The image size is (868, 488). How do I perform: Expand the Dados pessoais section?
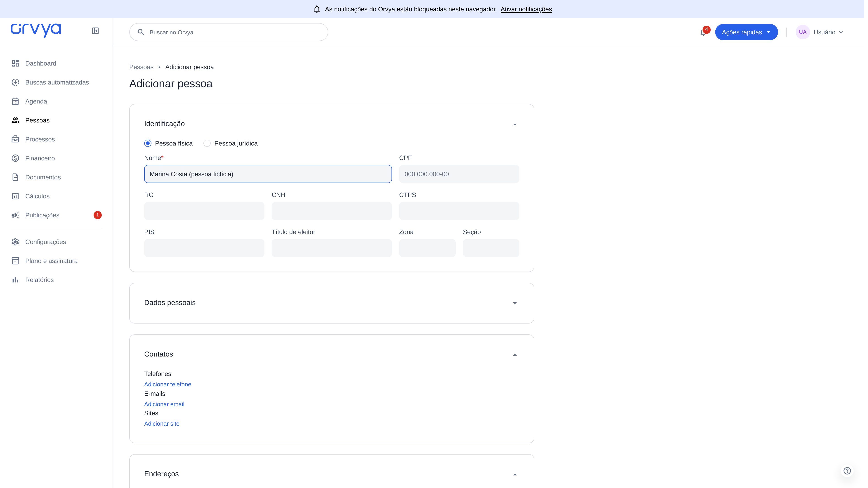(514, 303)
